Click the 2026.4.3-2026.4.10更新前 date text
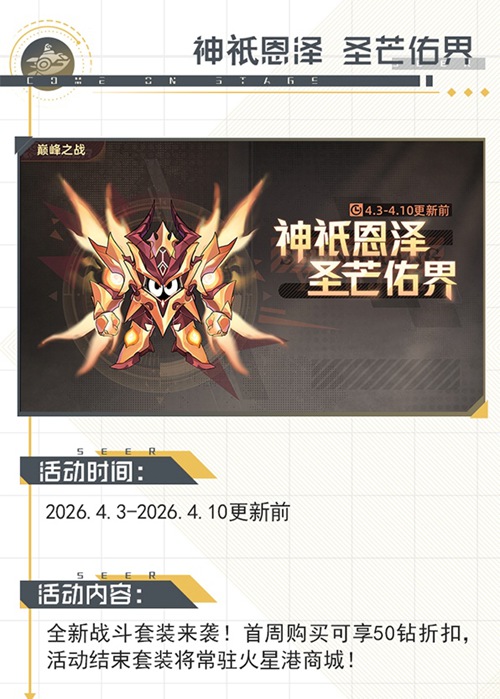The height and width of the screenshot is (699, 500). 168,511
